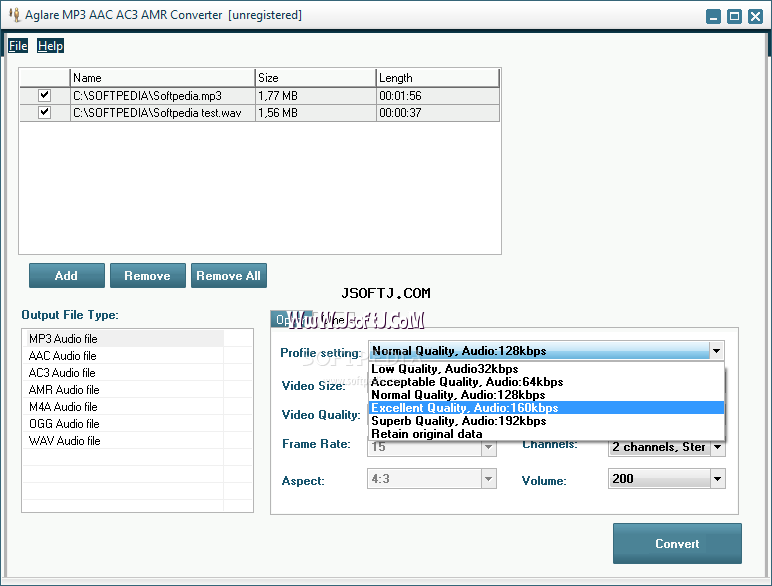Screen dimensions: 772x586
Task: Open the Volume 200 dropdown
Action: point(717,479)
